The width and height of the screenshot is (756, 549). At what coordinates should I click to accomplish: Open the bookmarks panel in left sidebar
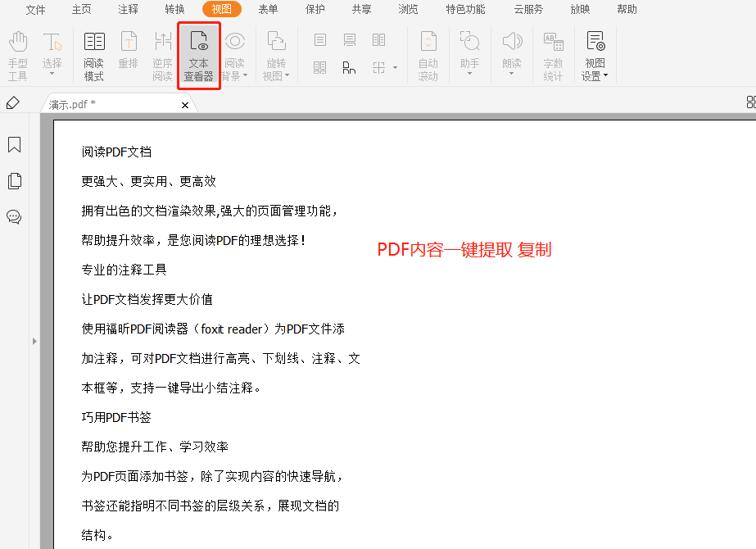click(x=14, y=145)
